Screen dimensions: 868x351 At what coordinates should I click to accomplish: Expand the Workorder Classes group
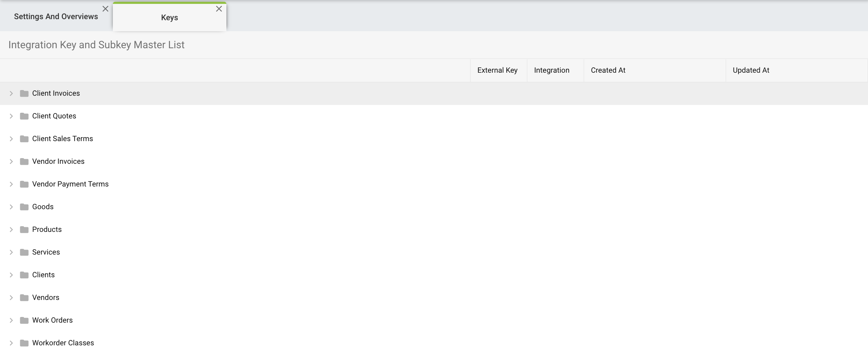click(x=11, y=343)
